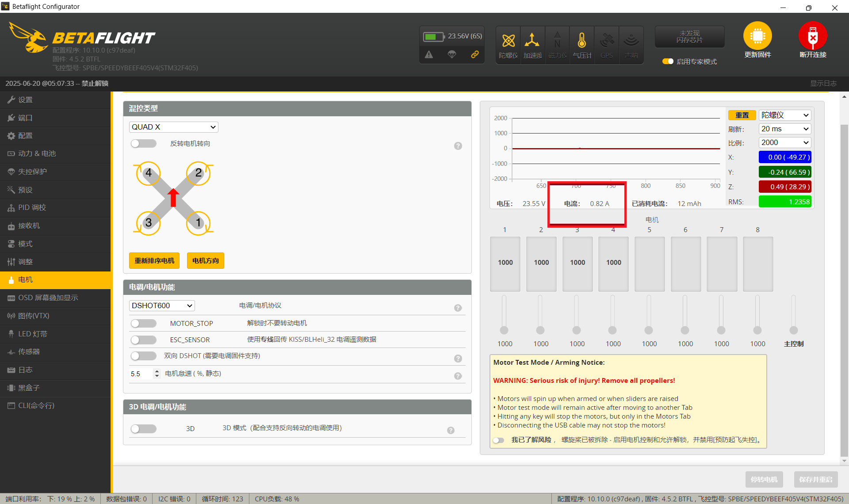Open the scale dropdown showing 2000
Image resolution: width=849 pixels, height=504 pixels.
(785, 142)
